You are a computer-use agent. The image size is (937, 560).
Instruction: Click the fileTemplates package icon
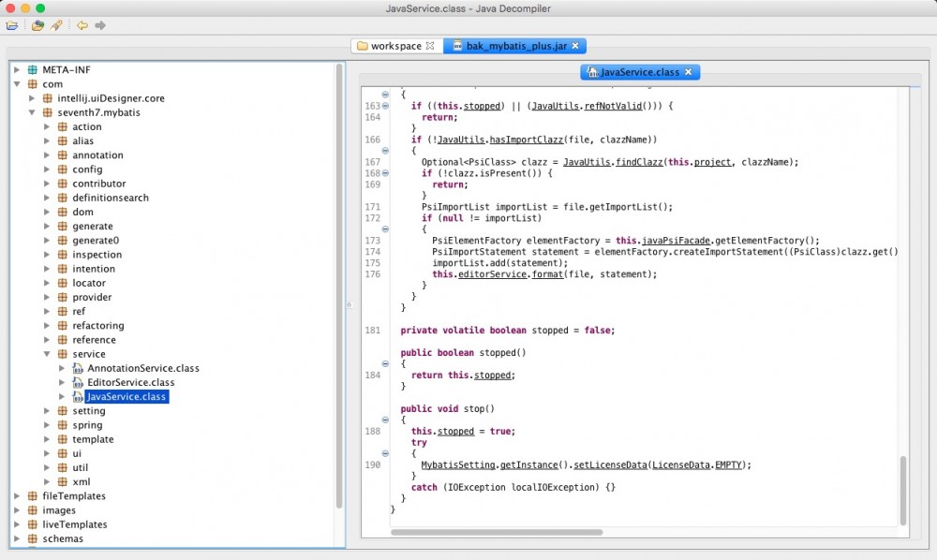tap(33, 496)
